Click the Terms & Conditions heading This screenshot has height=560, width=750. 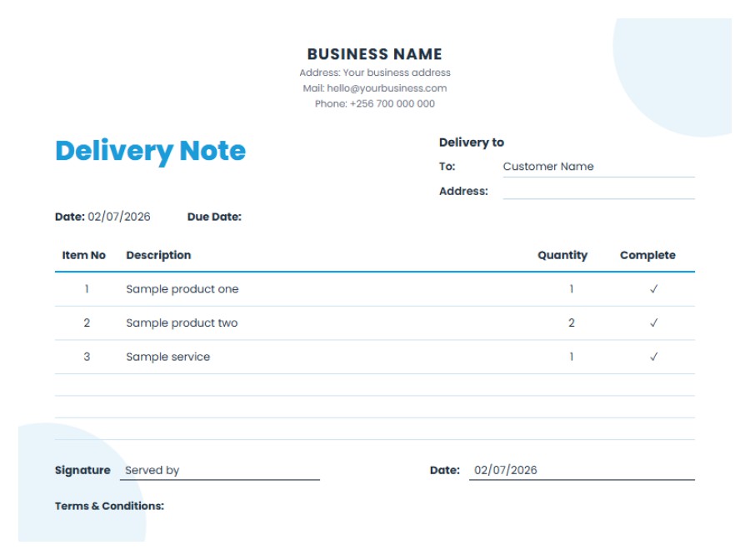(109, 507)
